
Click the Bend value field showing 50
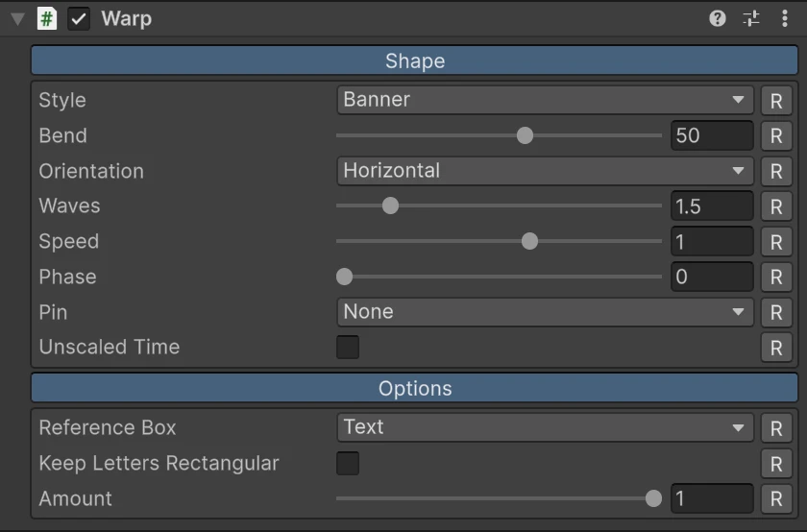712,135
